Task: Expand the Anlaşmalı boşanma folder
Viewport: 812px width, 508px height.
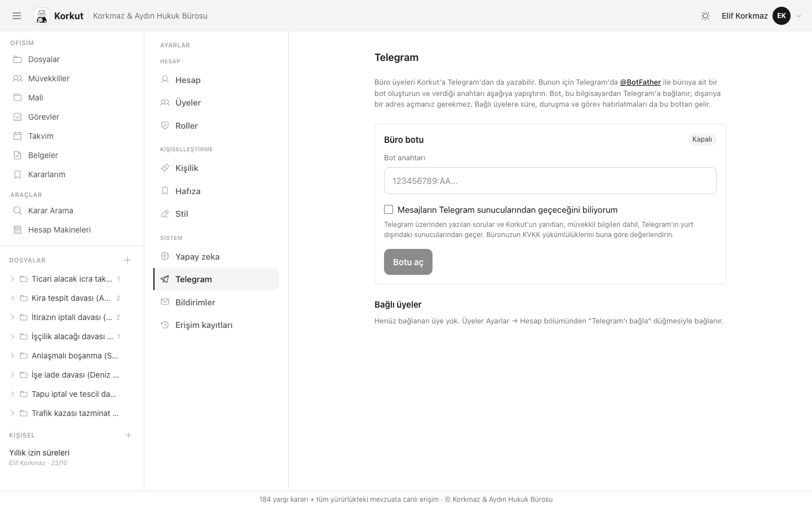Action: pos(12,356)
